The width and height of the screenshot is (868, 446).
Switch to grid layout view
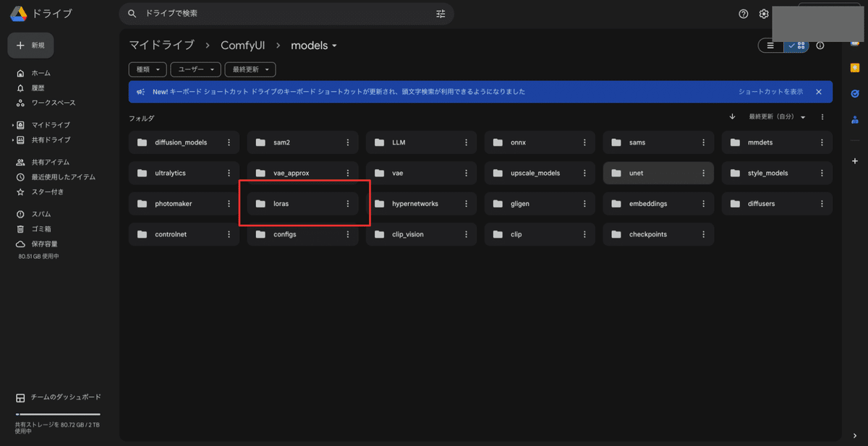pos(796,46)
